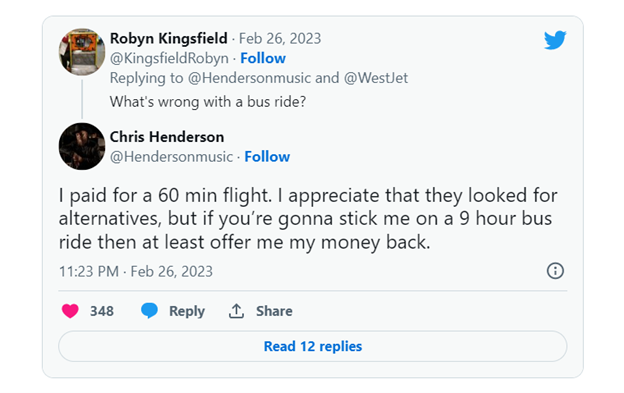Click the Feb 26, 2023 date beside Robyn Kingsfield
Screen dimensions: 624x393
[280, 39]
